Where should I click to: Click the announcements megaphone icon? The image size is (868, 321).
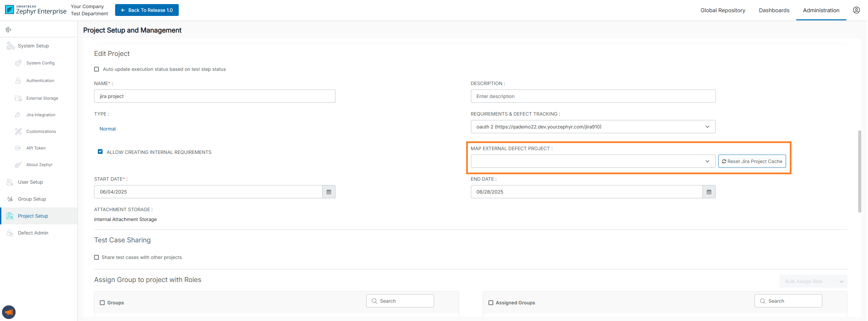[9, 312]
